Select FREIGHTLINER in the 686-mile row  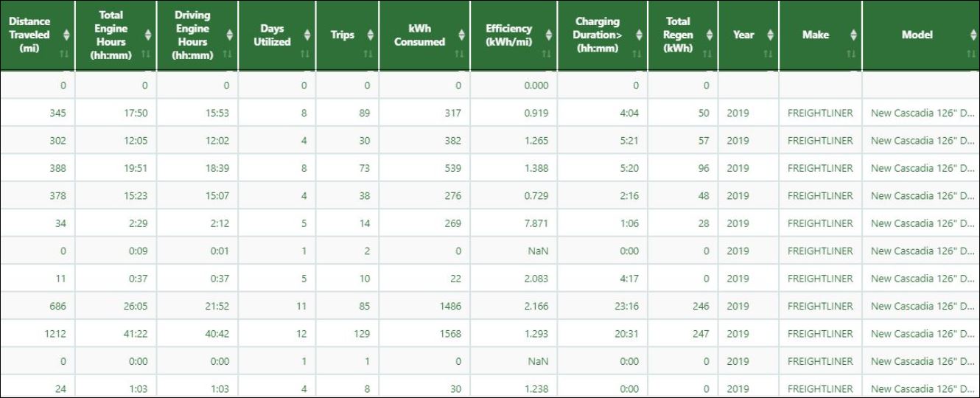[x=820, y=306]
